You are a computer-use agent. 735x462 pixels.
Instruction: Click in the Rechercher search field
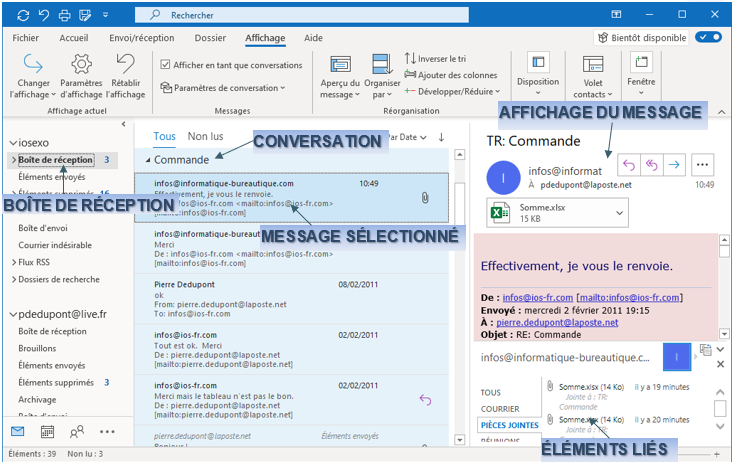[x=301, y=15]
